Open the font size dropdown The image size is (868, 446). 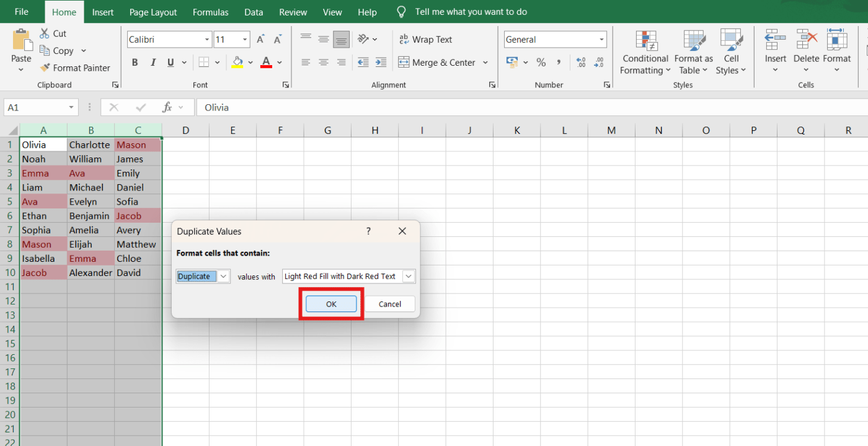click(x=245, y=40)
